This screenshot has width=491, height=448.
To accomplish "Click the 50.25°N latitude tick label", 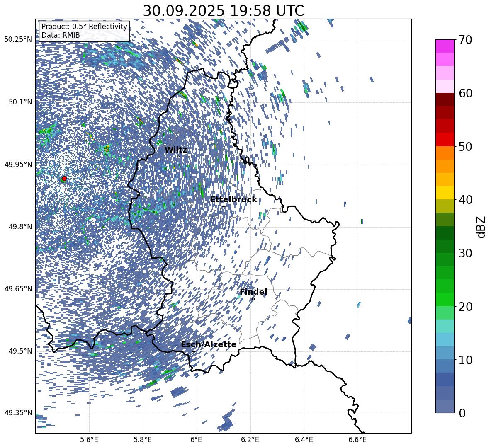I will click(x=18, y=40).
